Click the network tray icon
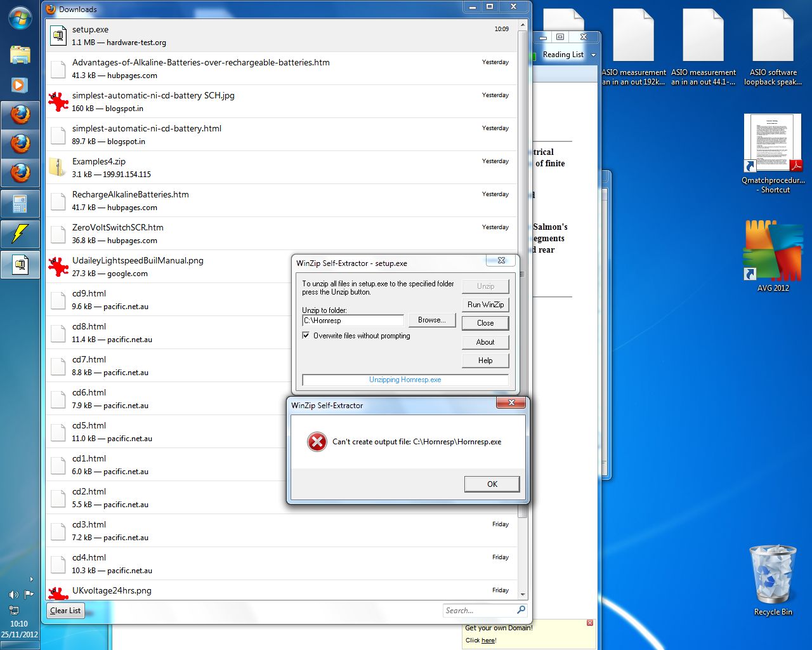Viewport: 812px width, 650px height. (13, 610)
